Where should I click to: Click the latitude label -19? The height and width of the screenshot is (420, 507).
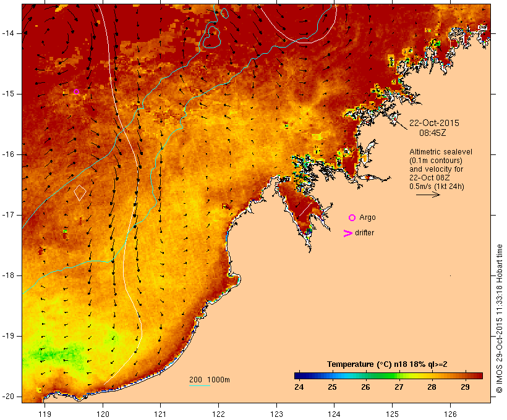pyautogui.click(x=8, y=336)
